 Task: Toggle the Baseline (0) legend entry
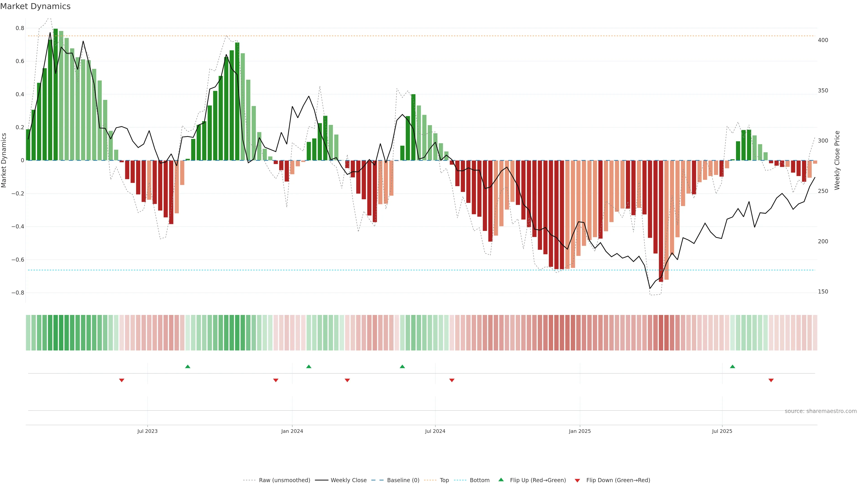pos(403,480)
